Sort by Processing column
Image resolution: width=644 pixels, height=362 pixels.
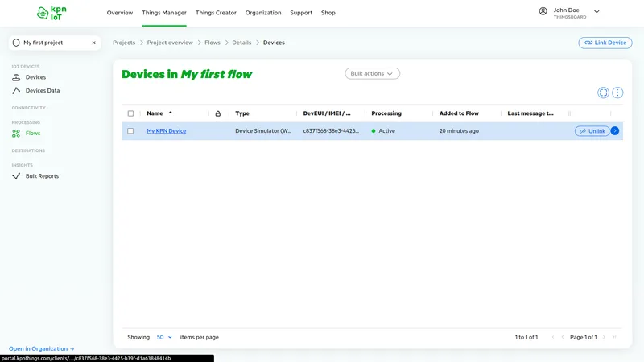tap(386, 113)
